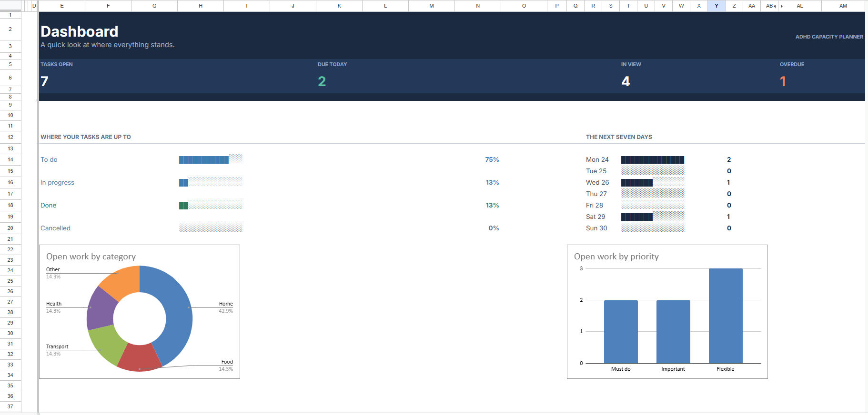Click the ADHD CAPACITY PLANNER label
The image size is (868, 415).
point(829,37)
